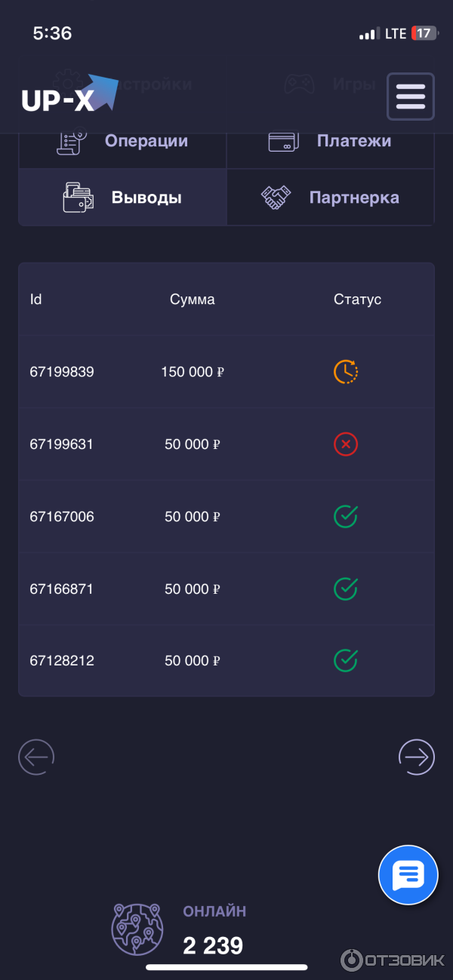
Task: Click the pending clock status icon
Action: pyautogui.click(x=346, y=372)
